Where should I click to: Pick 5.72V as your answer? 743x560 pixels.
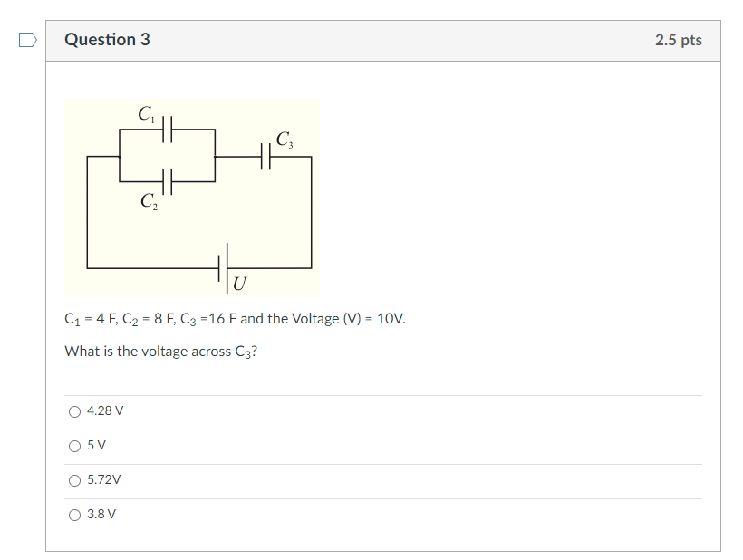(x=74, y=480)
